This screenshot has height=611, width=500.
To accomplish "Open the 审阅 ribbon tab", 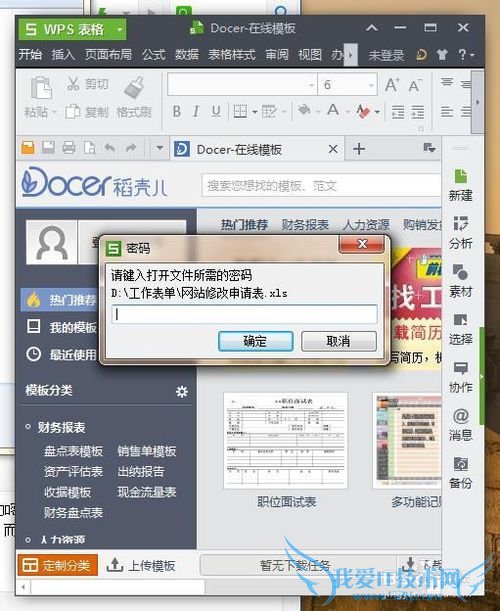I will (x=277, y=55).
